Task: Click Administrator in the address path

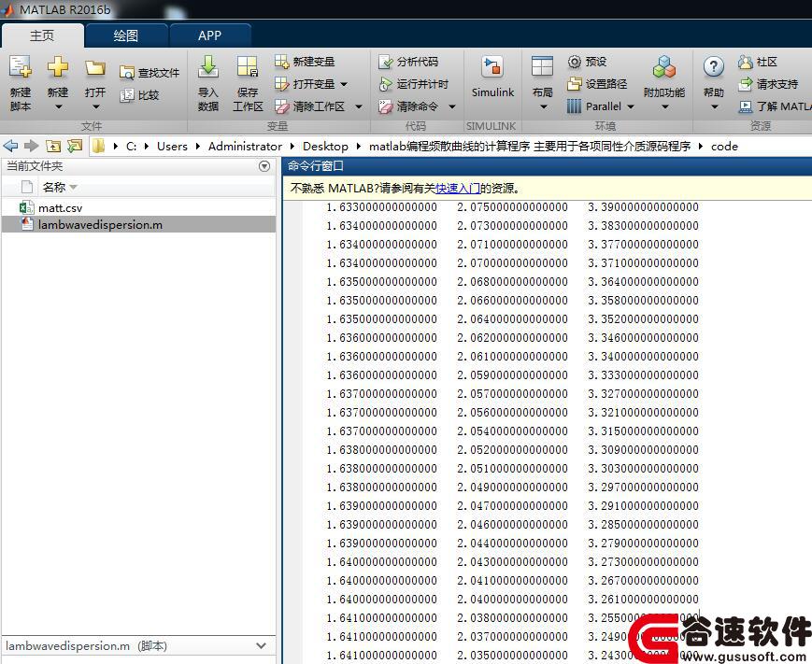Action: click(x=245, y=147)
